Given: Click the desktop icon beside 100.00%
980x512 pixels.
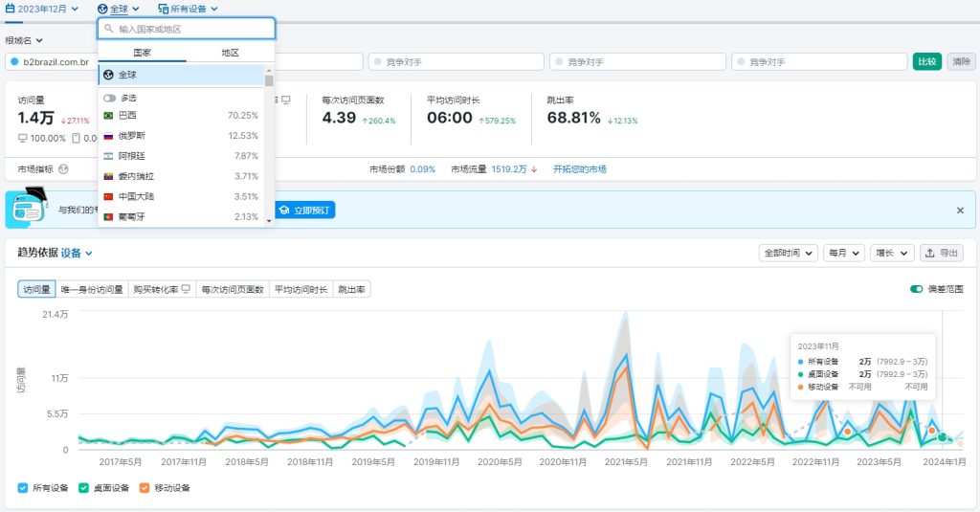Looking at the screenshot, I should click(x=23, y=138).
